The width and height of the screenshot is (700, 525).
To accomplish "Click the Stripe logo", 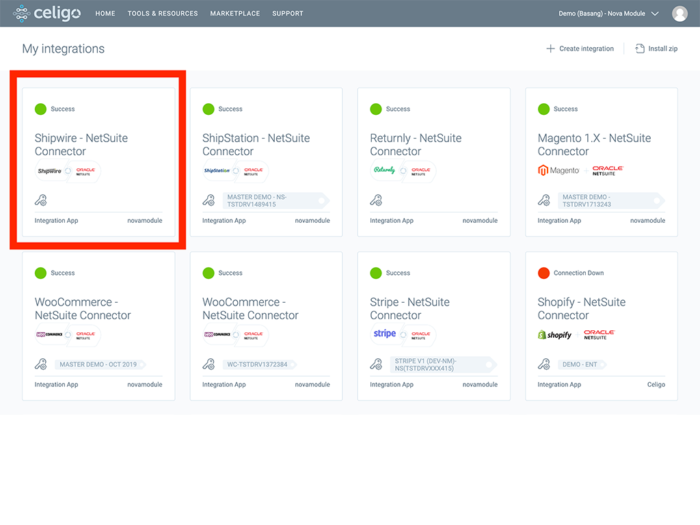I will tap(384, 333).
